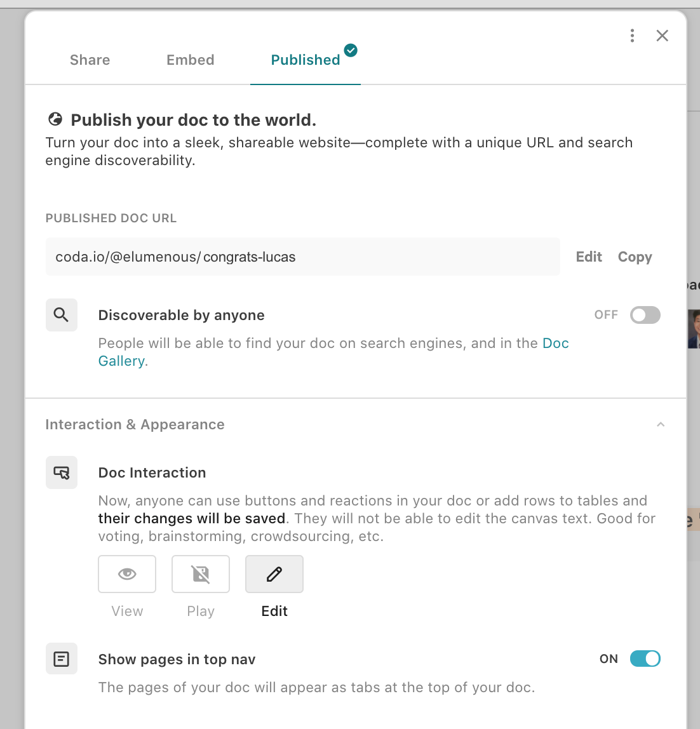This screenshot has width=700, height=729.
Task: Select View interaction mode eye button
Action: tap(127, 573)
